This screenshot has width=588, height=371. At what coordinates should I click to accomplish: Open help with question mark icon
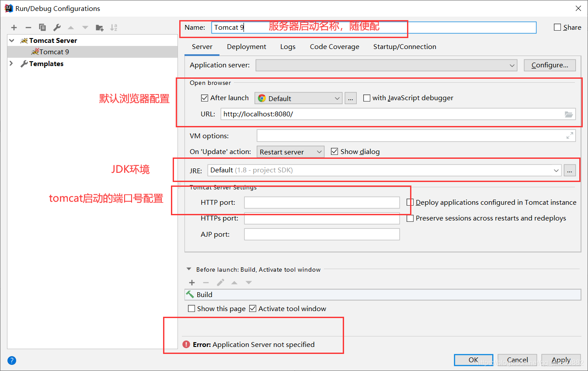click(12, 360)
